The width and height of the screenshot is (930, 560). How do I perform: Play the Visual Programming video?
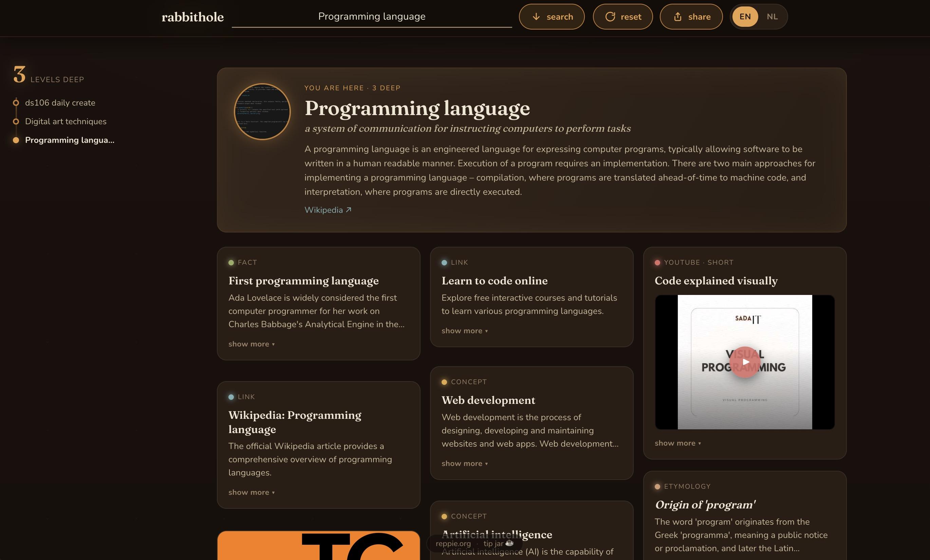pos(745,362)
